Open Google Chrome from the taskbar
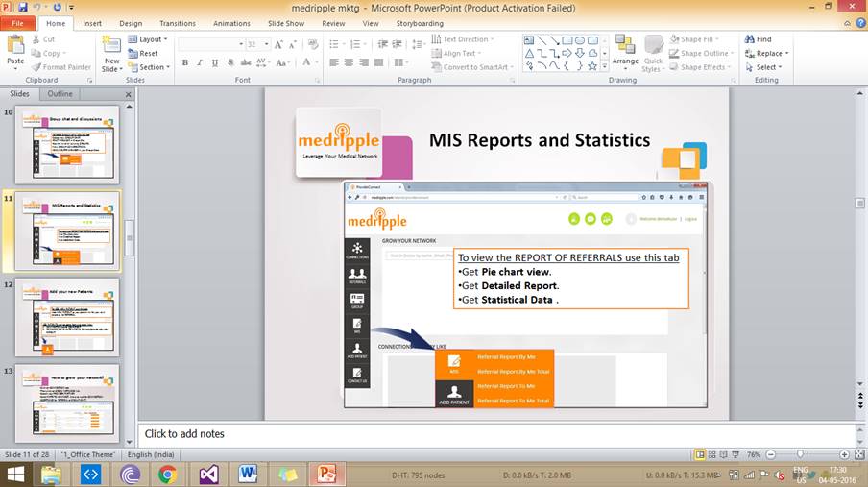 pyautogui.click(x=167, y=474)
